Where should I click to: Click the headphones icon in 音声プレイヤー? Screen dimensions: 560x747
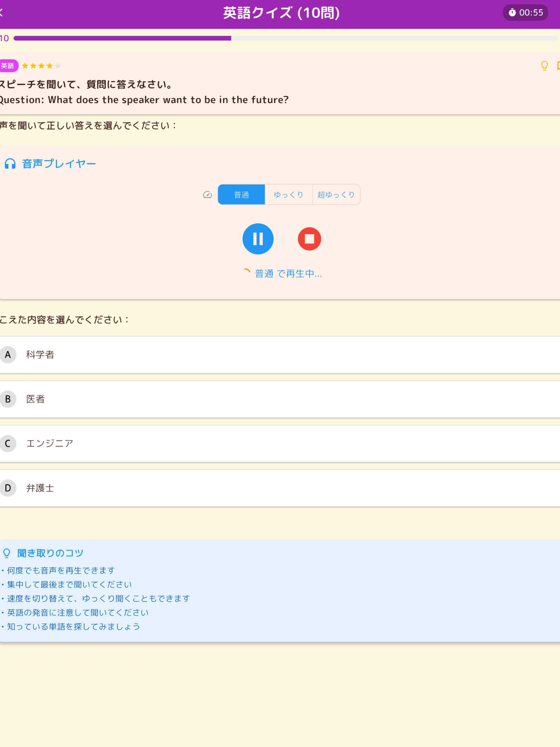[10, 164]
